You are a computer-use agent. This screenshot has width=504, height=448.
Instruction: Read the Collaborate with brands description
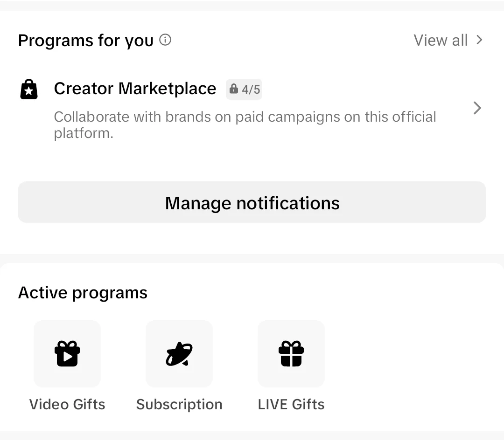(245, 125)
